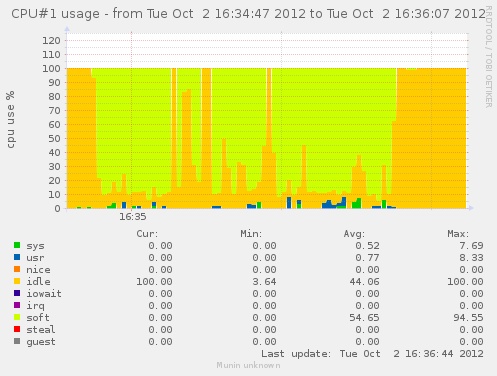The image size is (497, 376).
Task: Click the yellow idle legend color square
Action: (x=17, y=281)
